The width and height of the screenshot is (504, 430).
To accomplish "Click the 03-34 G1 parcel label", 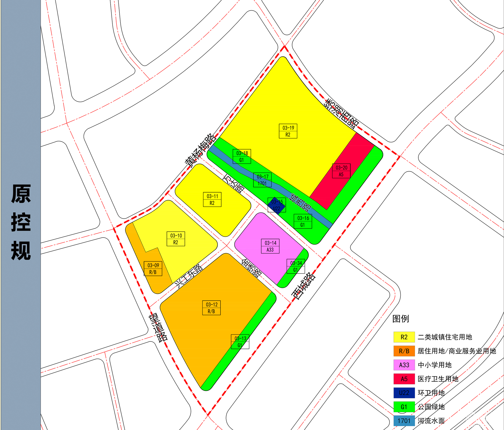I will pos(296,266).
